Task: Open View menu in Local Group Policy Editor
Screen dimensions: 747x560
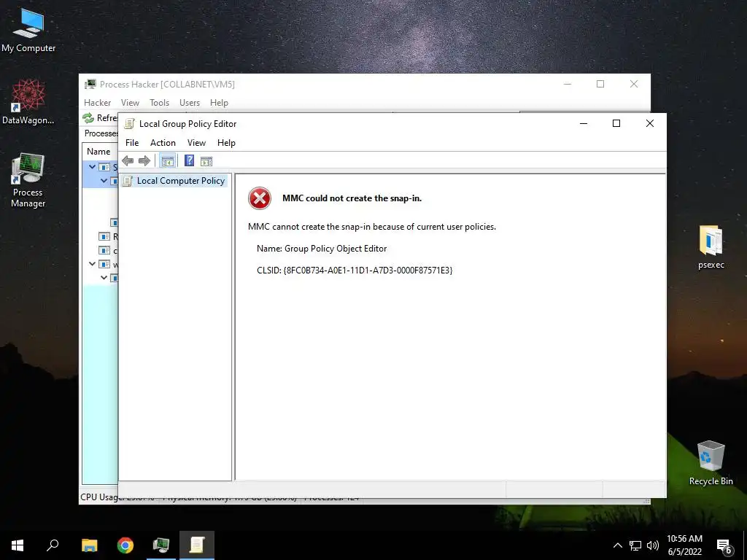Action: (x=196, y=143)
